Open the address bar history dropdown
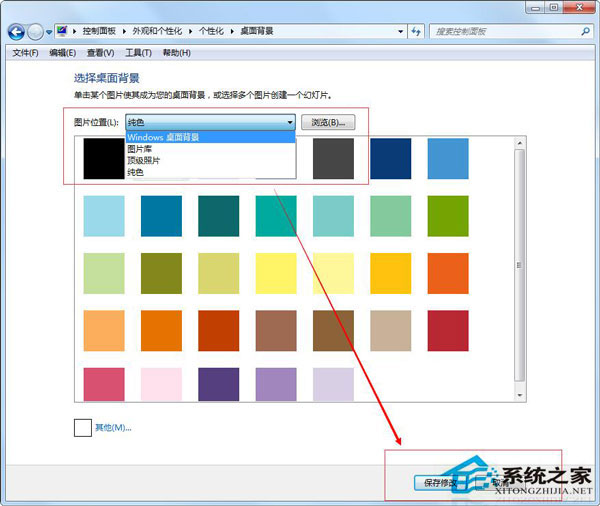The image size is (600, 506). [x=400, y=31]
